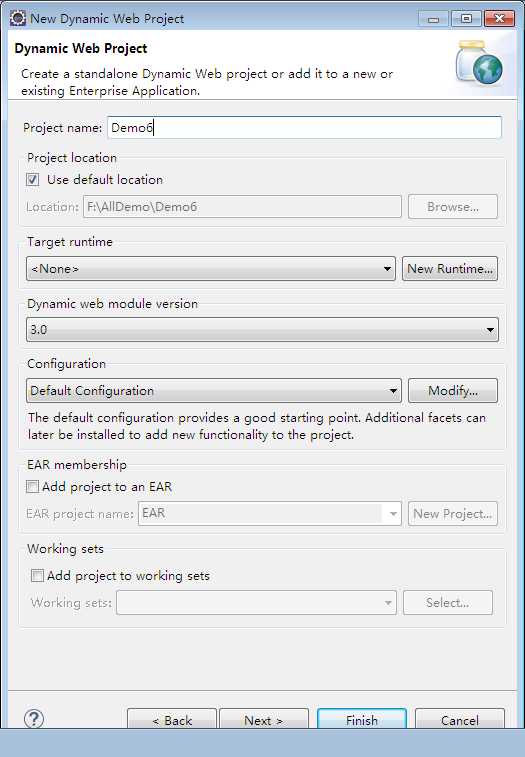The image size is (525, 757).
Task: Click the Eclipse icon in title bar
Action: tap(18, 18)
